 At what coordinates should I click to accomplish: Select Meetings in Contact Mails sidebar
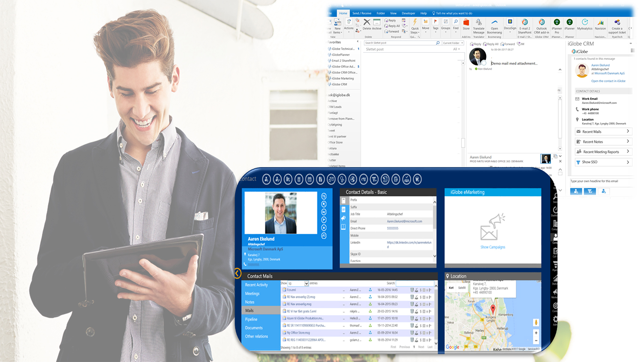click(252, 294)
